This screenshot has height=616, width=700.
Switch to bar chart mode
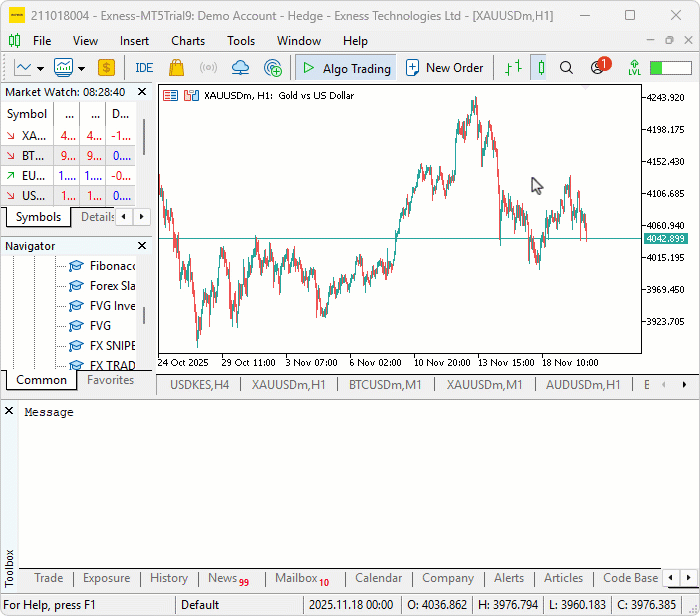(x=513, y=68)
